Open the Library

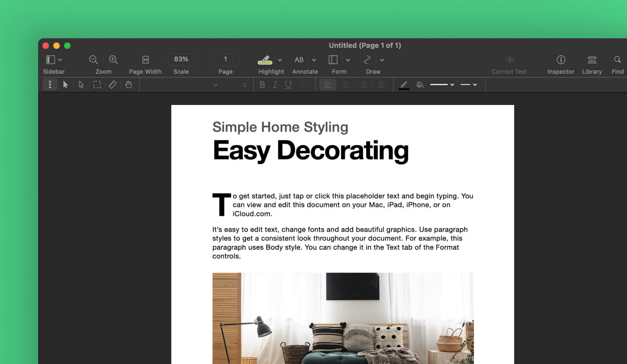[592, 60]
